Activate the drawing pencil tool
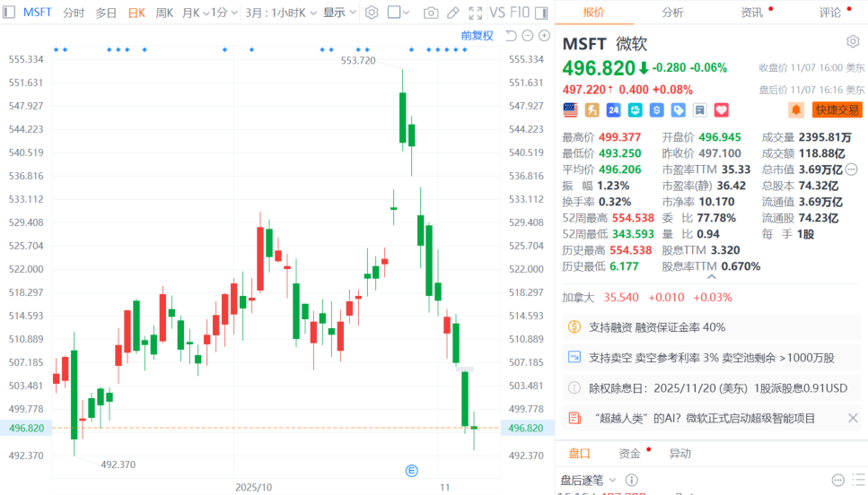Viewport: 868px width, 495px height. pyautogui.click(x=452, y=13)
